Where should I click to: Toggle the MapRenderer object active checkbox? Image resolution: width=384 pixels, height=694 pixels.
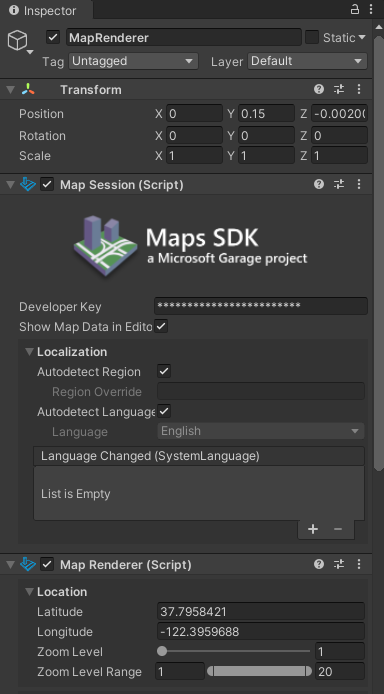pyautogui.click(x=53, y=38)
